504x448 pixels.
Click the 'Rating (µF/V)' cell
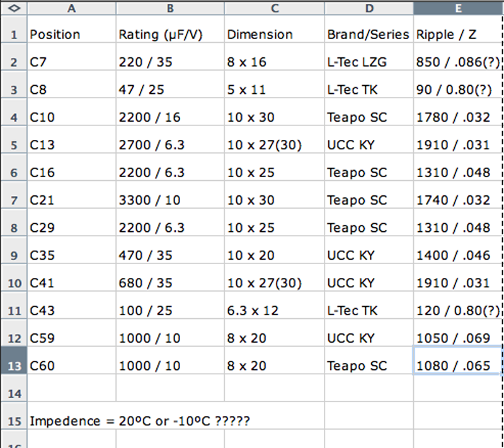[x=170, y=34]
